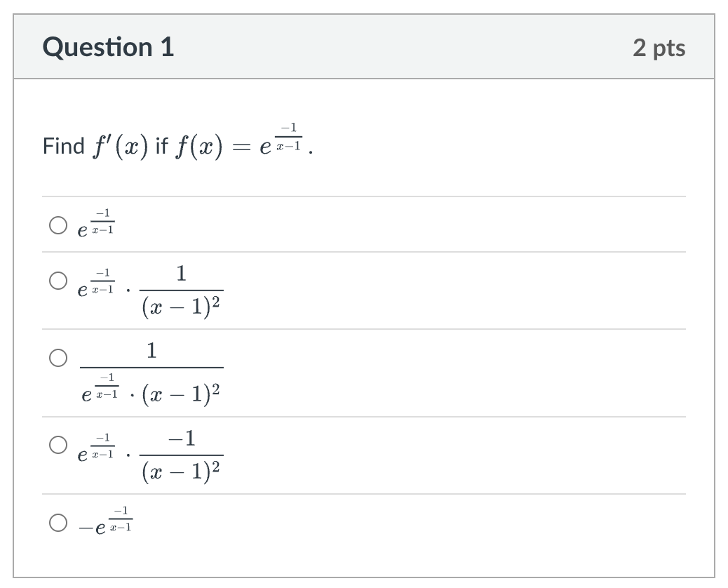Click the Question 1 header bar
This screenshot has height=588, width=728.
364,48
